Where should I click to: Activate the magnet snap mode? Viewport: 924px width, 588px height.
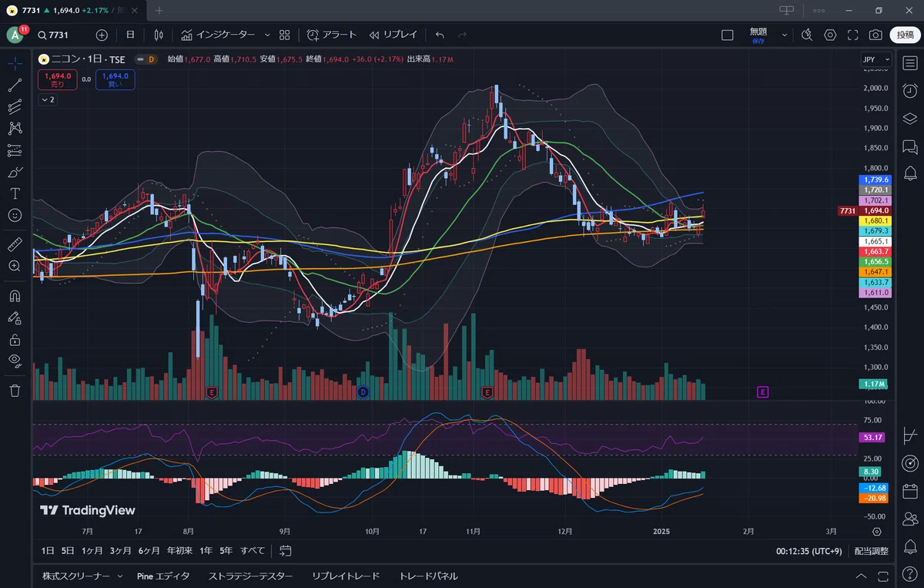pos(15,295)
